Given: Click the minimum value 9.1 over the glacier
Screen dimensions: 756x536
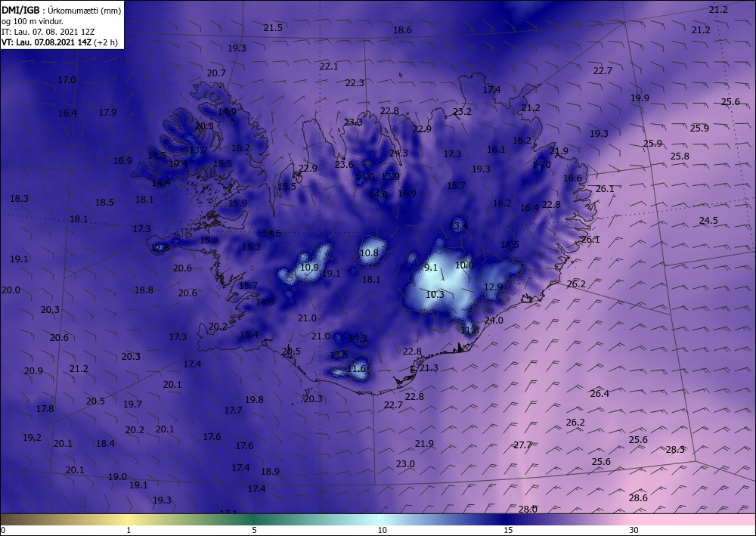Looking at the screenshot, I should point(431,267).
